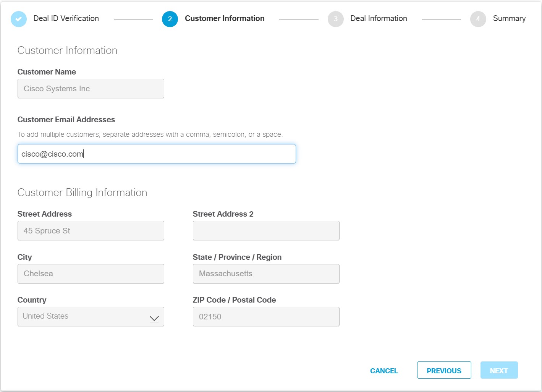Click the Street Address field
This screenshot has width=542, height=392.
(91, 231)
